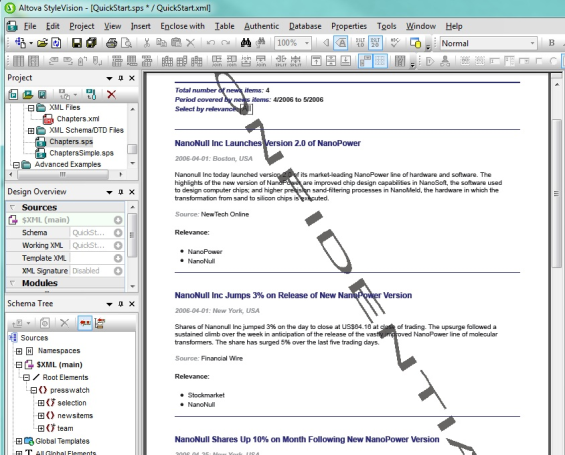This screenshot has width=565, height=455.
Task: Open the Properties menu
Action: coord(349,26)
